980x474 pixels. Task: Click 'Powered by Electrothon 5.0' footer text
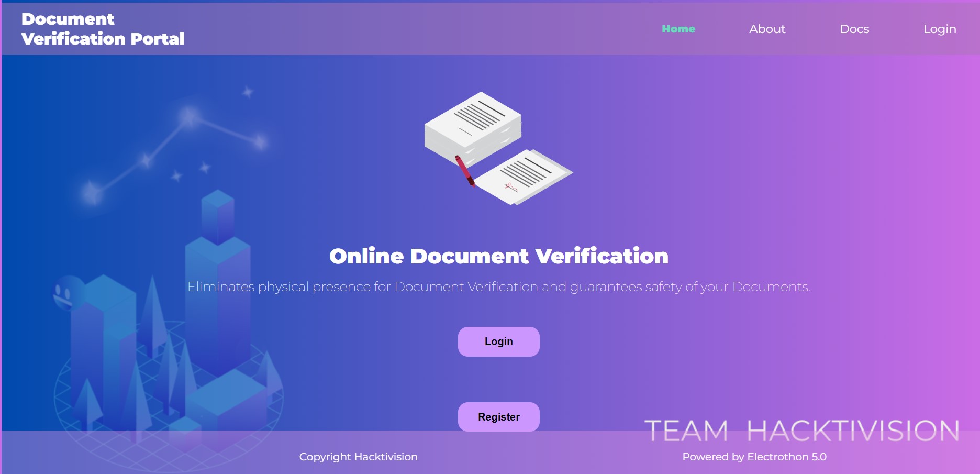[x=754, y=457]
